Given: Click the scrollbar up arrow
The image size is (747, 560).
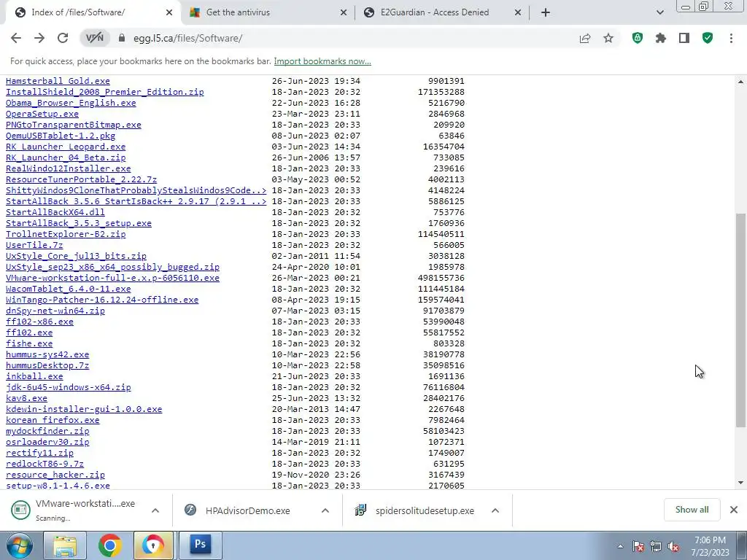Looking at the screenshot, I should [x=740, y=82].
